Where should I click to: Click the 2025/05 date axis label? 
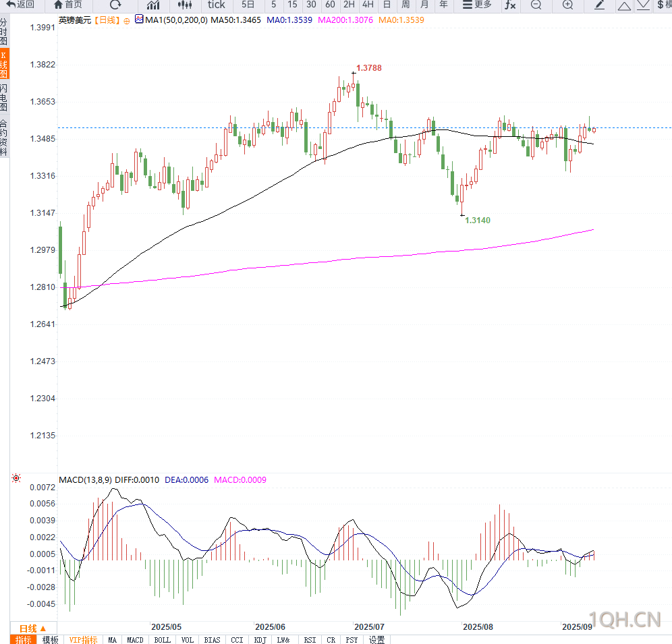coord(166,627)
